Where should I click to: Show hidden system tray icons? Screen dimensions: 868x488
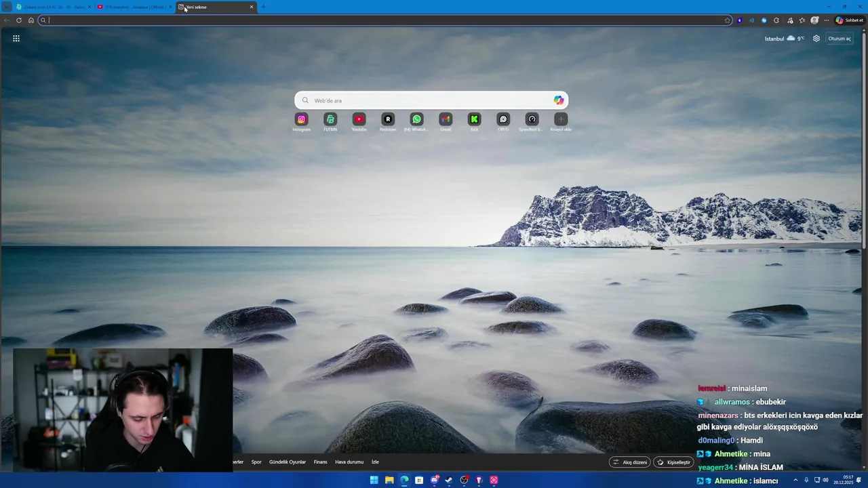click(796, 480)
